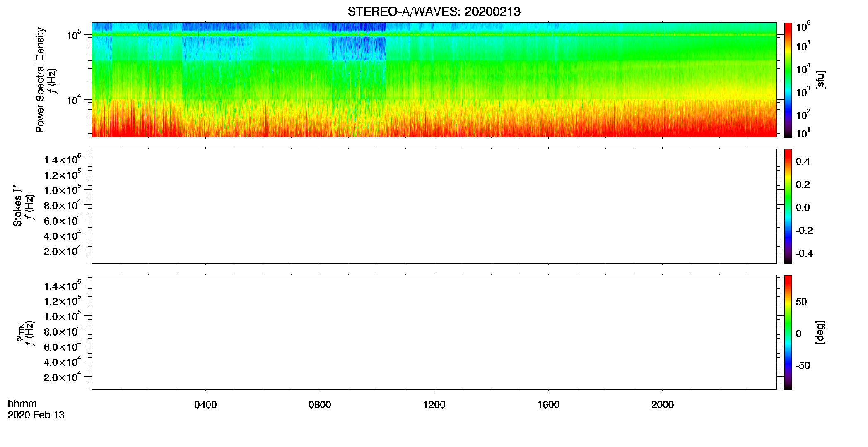Image resolution: width=868 pixels, height=447 pixels.
Task: Click the Stokes V colorbar
Action: (788, 206)
